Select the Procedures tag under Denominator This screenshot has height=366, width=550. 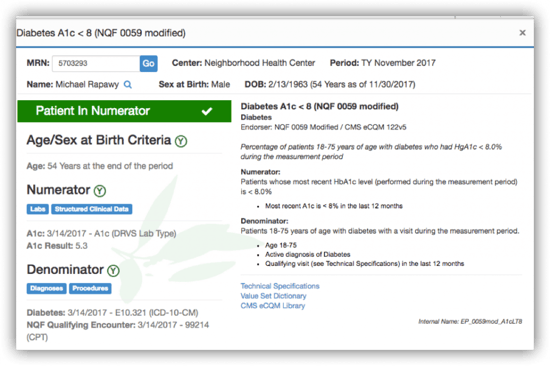point(90,288)
